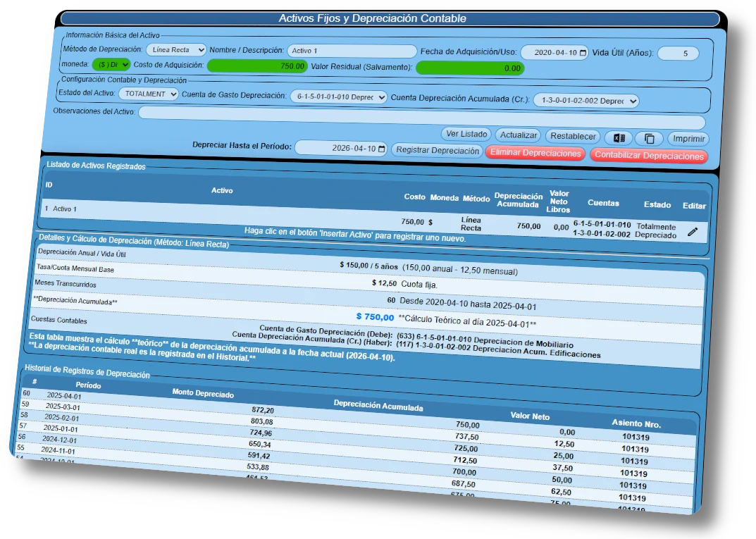Click the Restablecer button
The height and width of the screenshot is (539, 756).
pyautogui.click(x=573, y=137)
